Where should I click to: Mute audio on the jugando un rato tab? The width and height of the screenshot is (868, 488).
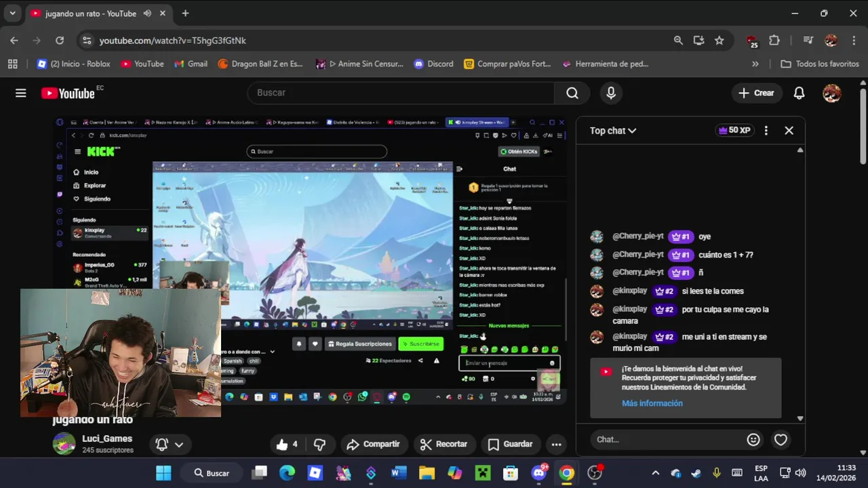(x=147, y=13)
